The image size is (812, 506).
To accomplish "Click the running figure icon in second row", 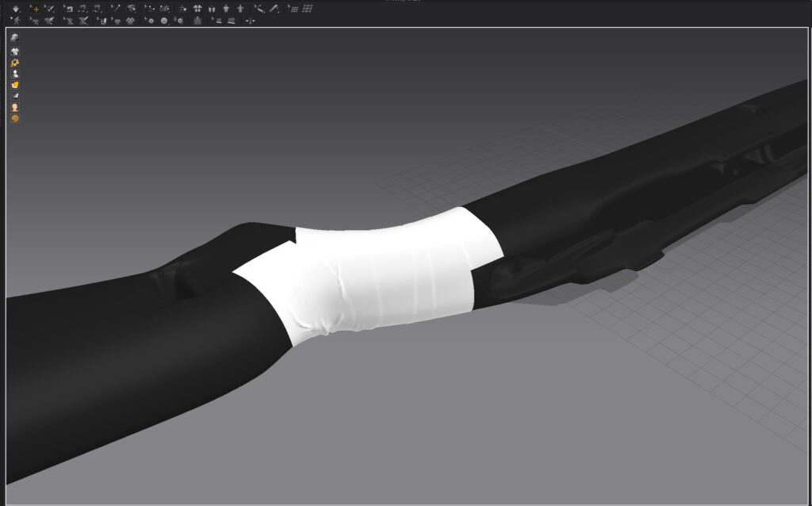I will [x=16, y=21].
